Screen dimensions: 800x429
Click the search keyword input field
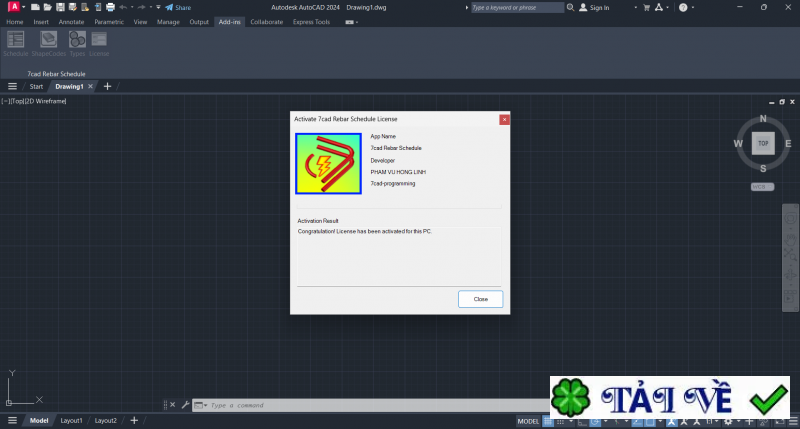pos(517,7)
